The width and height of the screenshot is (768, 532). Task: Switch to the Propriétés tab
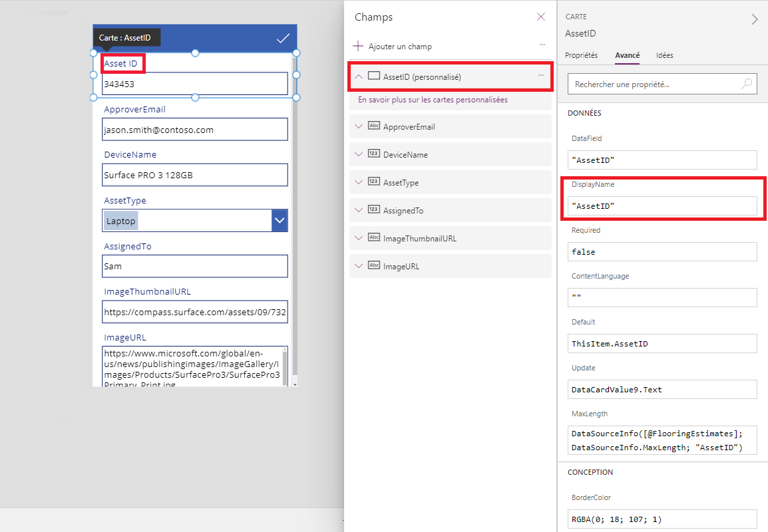[582, 55]
